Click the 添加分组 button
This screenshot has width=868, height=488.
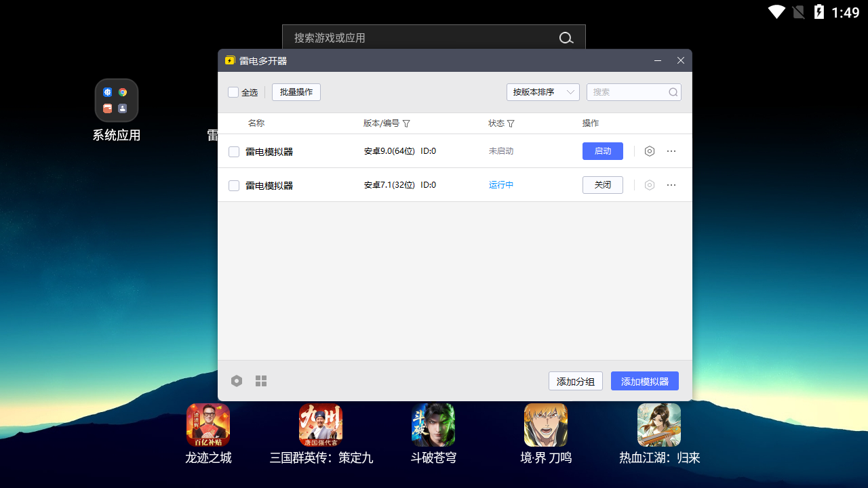[x=576, y=381]
